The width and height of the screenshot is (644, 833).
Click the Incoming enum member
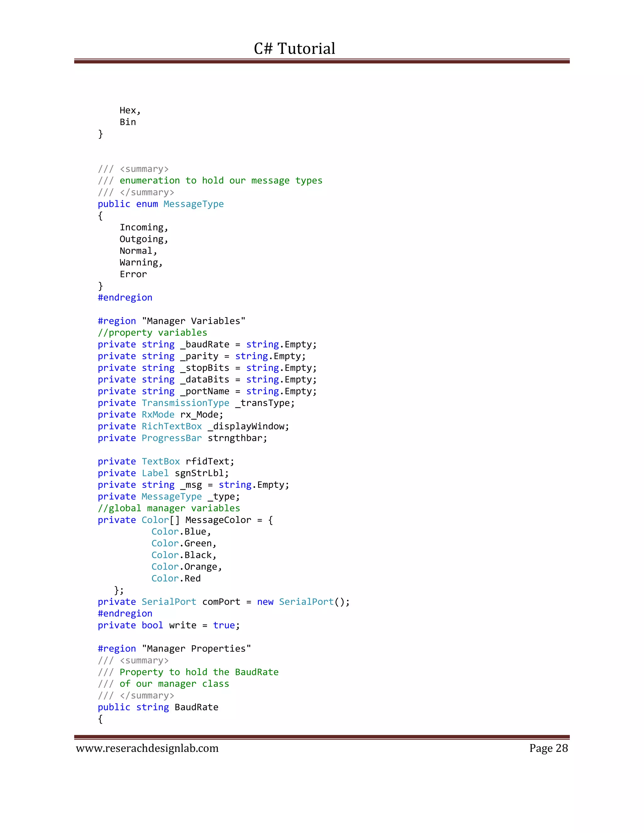point(143,228)
